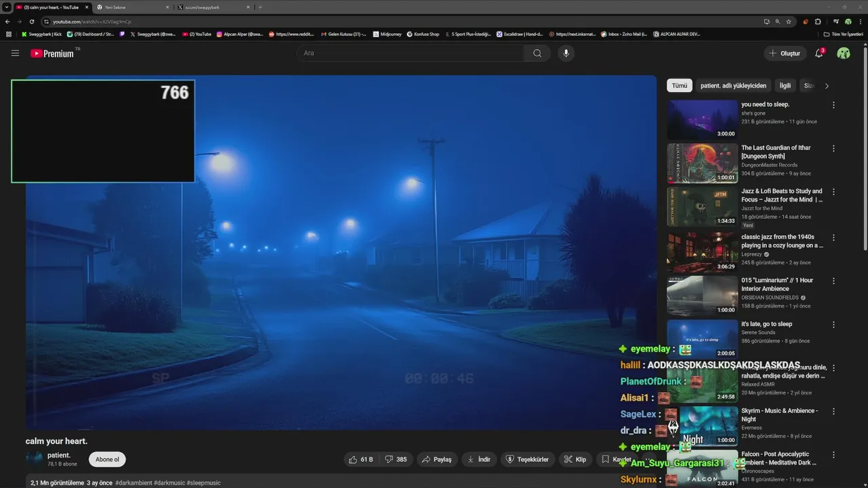Bookmark this page with star icon
868x488 pixels.
tap(789, 22)
